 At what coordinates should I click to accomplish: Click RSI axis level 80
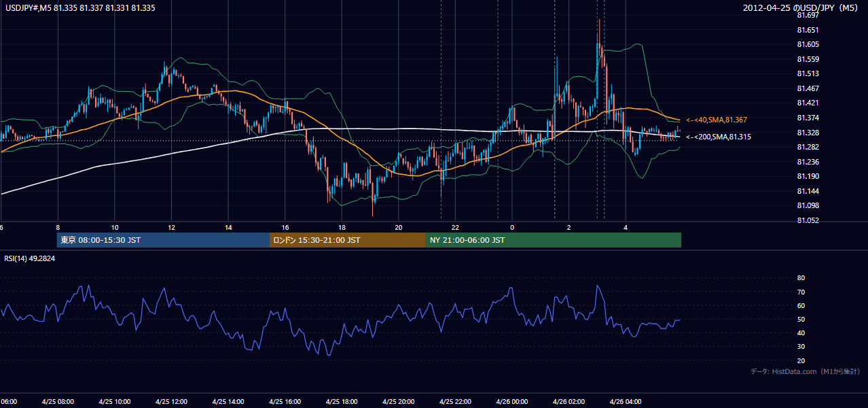(x=801, y=278)
